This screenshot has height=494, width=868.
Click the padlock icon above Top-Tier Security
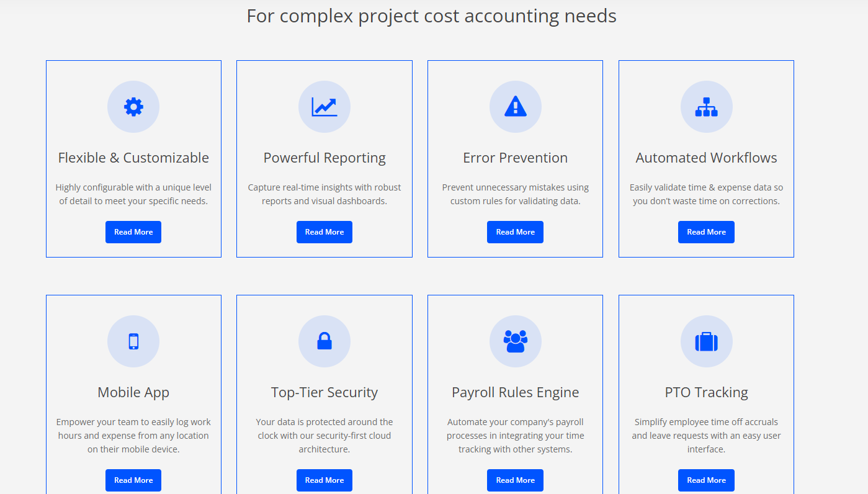(x=324, y=341)
